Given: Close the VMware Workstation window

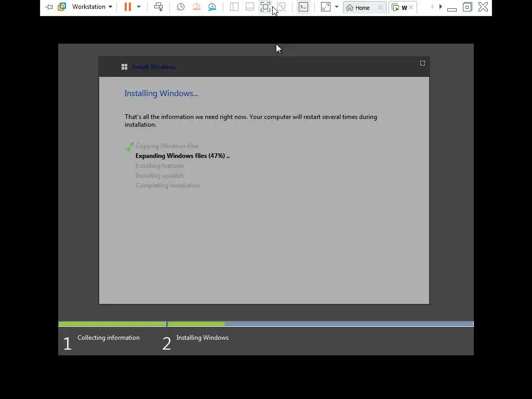Looking at the screenshot, I should pos(483,7).
